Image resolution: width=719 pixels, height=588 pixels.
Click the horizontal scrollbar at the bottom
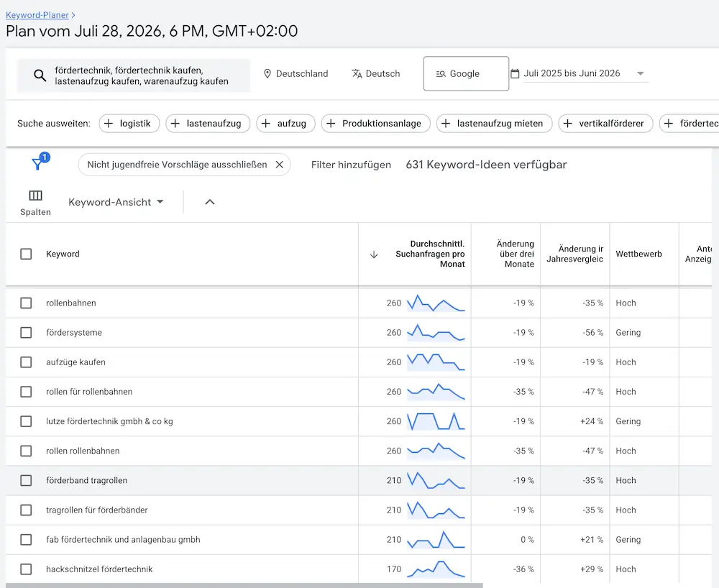tap(244, 585)
